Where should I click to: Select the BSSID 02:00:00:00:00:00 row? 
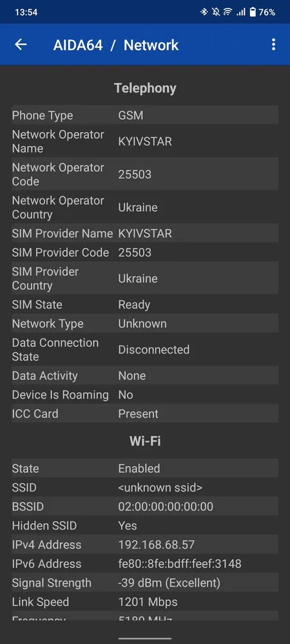tap(145, 506)
